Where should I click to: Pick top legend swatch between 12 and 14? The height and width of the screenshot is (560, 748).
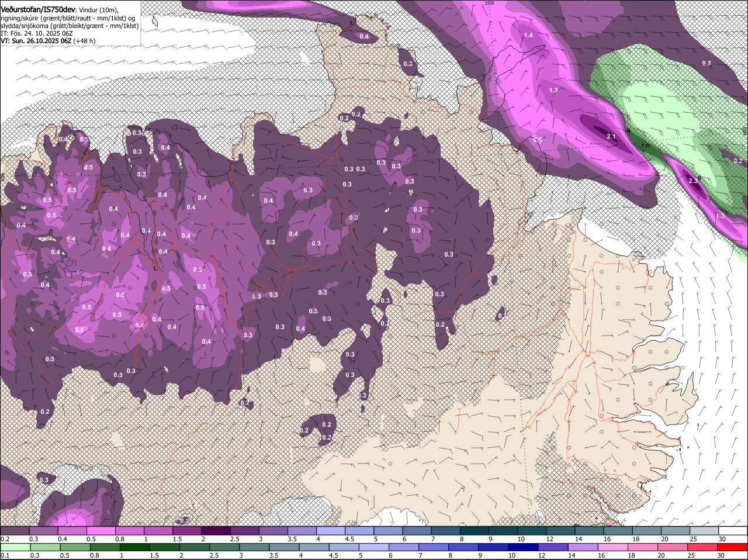[x=560, y=530]
